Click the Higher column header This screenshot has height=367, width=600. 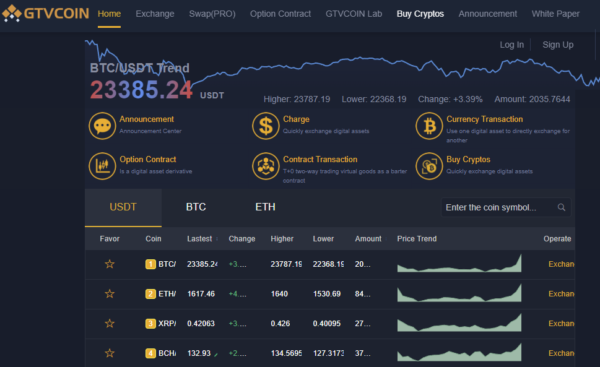(282, 239)
